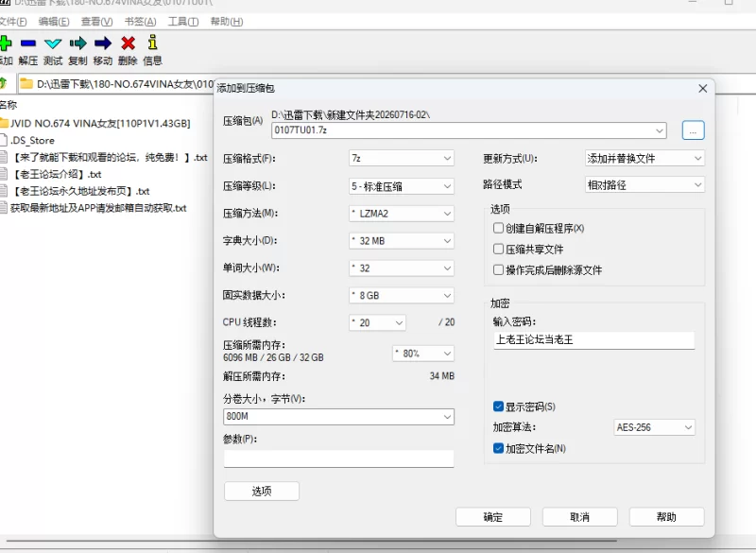Screen dimensions: 756x553
Task: Open the 查看(V) menu
Action: pyautogui.click(x=97, y=22)
